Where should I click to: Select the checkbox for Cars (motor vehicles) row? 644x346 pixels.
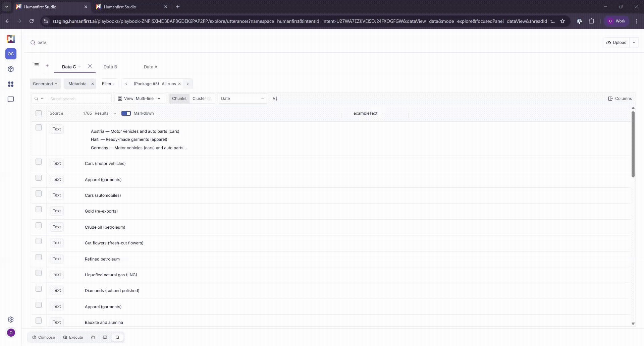(x=39, y=161)
